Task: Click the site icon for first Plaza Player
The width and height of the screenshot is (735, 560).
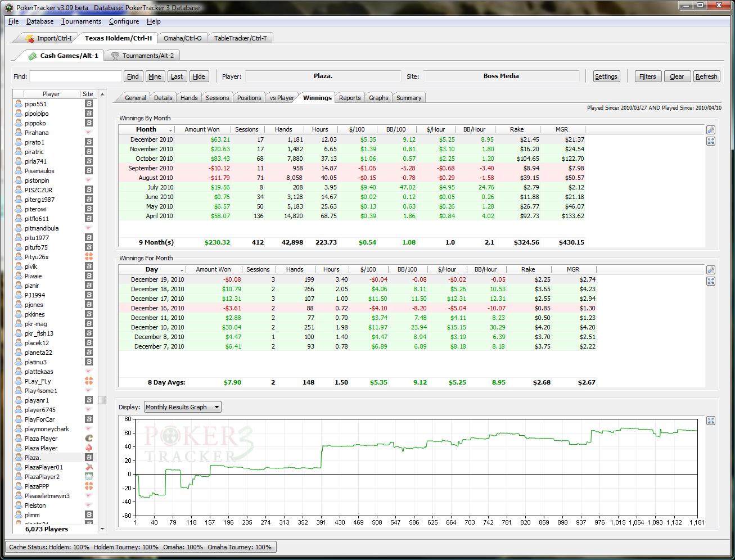Action: coord(89,439)
